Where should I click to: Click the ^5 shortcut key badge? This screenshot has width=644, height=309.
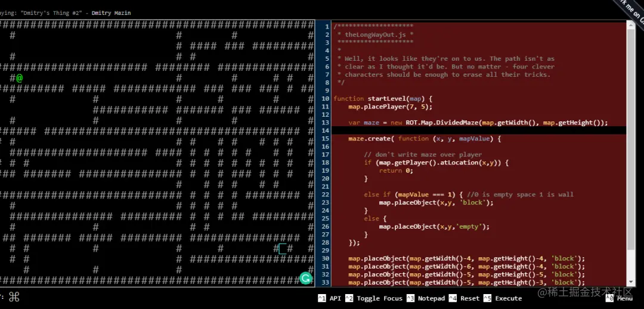488,298
